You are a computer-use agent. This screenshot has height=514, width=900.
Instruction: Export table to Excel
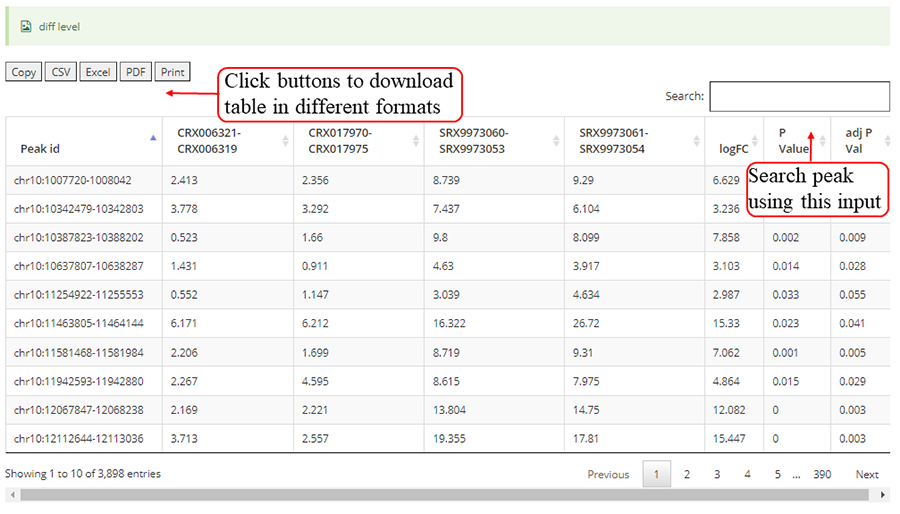[97, 72]
